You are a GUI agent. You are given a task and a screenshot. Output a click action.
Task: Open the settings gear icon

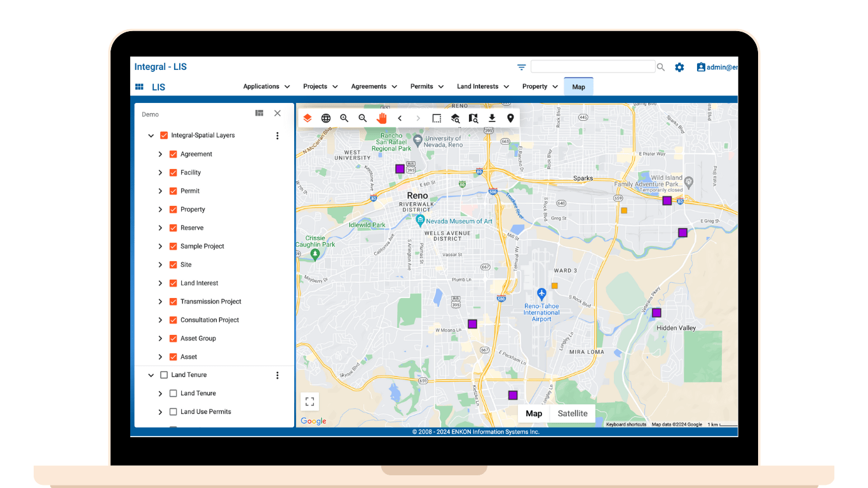pos(679,67)
